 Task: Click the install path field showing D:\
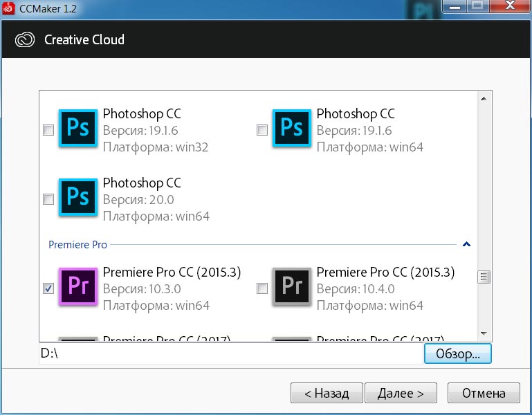click(231, 353)
